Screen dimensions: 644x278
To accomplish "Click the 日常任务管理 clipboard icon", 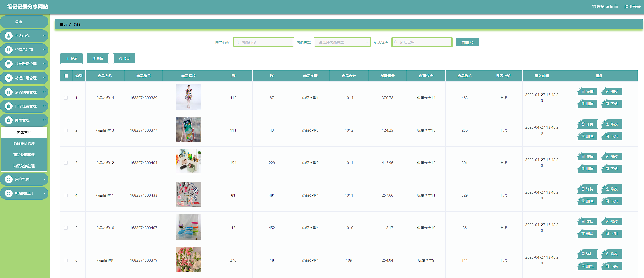I will pyautogui.click(x=9, y=106).
